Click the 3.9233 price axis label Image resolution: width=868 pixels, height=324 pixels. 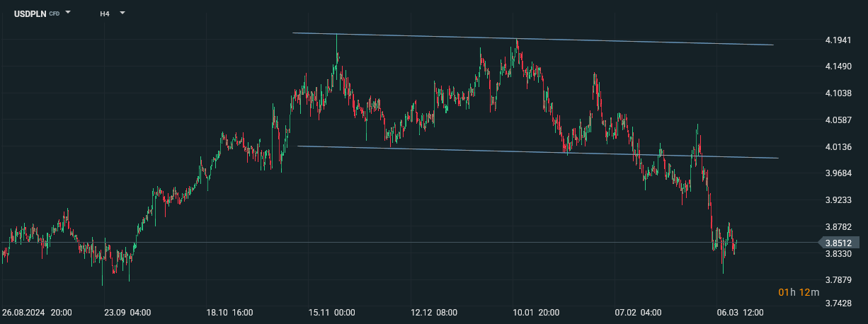pyautogui.click(x=838, y=200)
